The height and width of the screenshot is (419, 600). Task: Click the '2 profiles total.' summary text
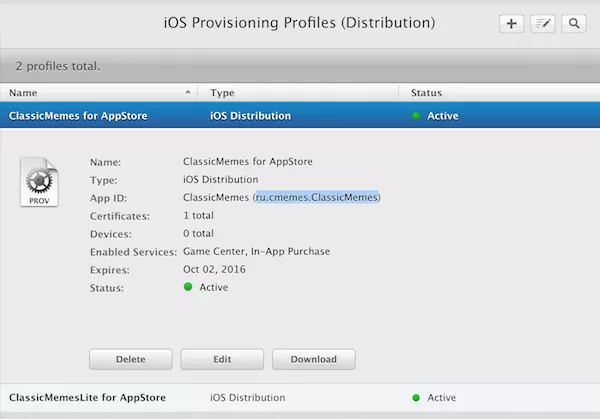tap(58, 66)
